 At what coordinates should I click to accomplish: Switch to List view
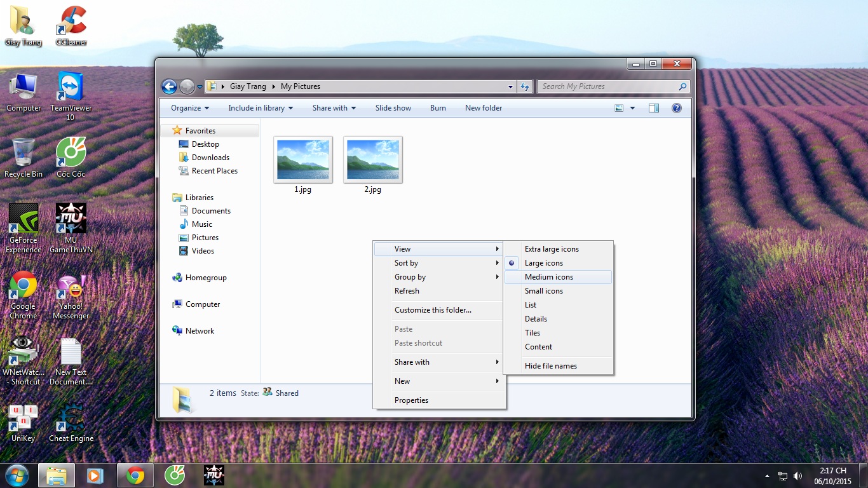(558, 305)
